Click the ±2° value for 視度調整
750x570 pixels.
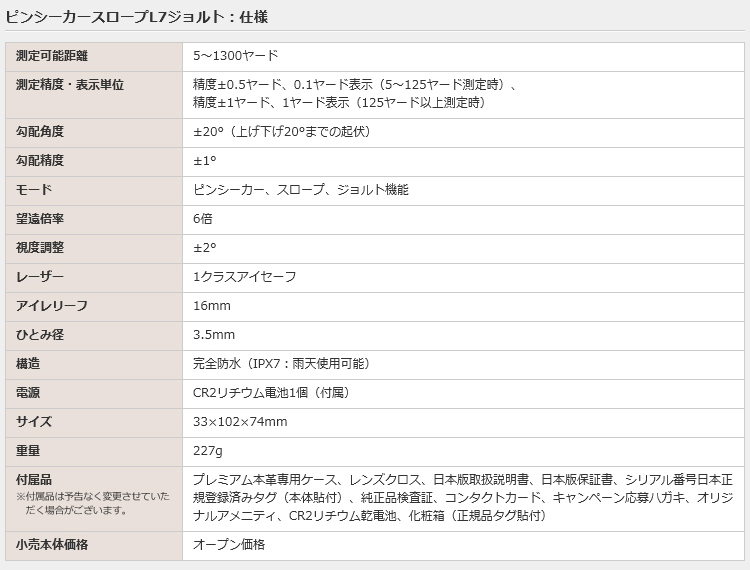point(205,248)
